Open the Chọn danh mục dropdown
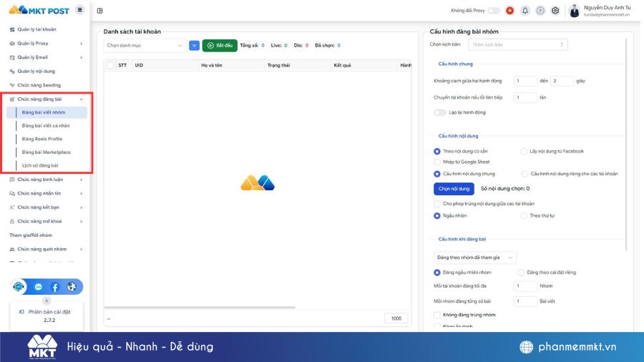 click(x=144, y=46)
